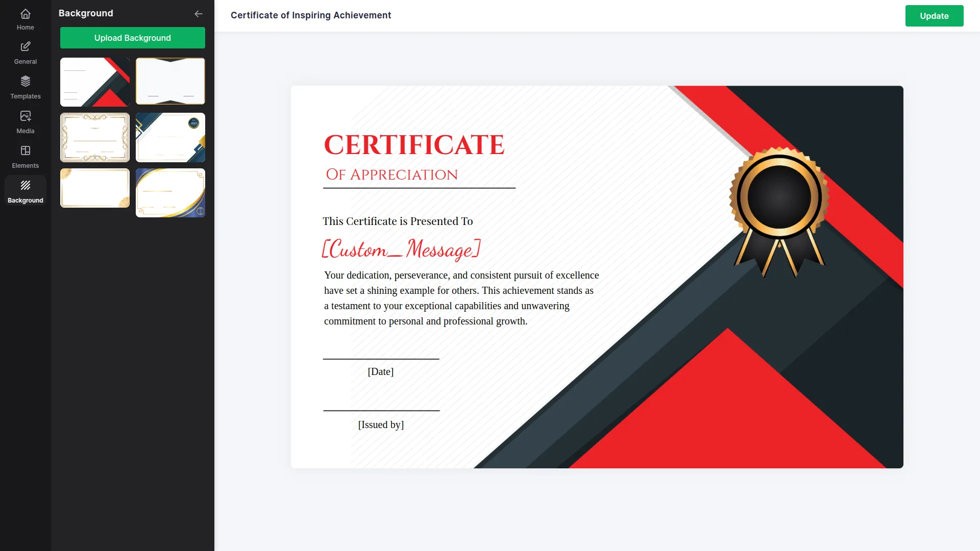This screenshot has width=980, height=551.
Task: Open the Templates panel
Action: pyautogui.click(x=25, y=87)
